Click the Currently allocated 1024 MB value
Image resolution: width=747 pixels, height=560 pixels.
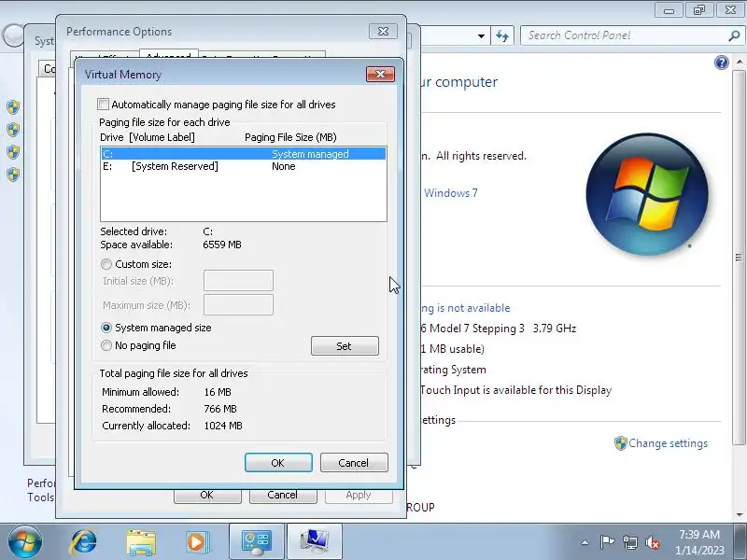pyautogui.click(x=223, y=426)
